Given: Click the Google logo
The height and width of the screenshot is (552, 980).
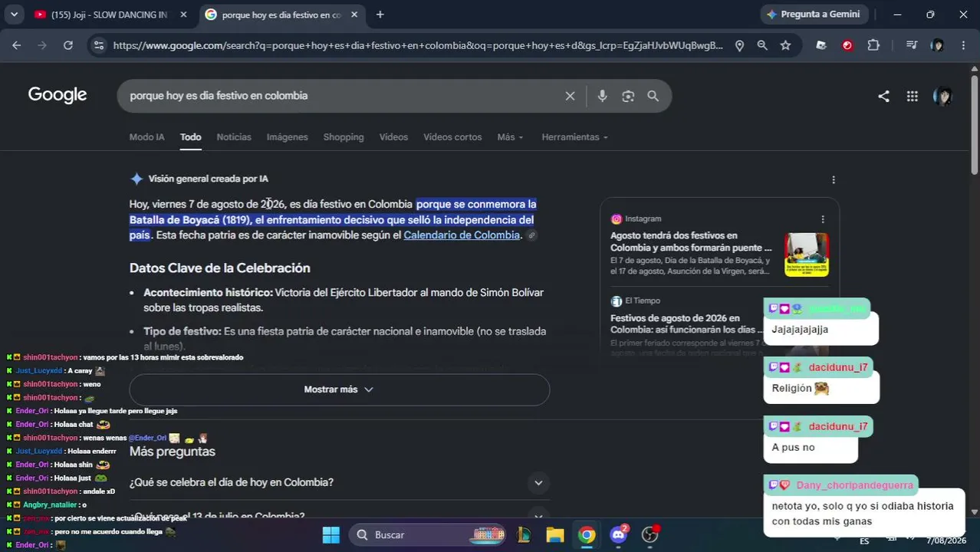Looking at the screenshot, I should point(58,95).
